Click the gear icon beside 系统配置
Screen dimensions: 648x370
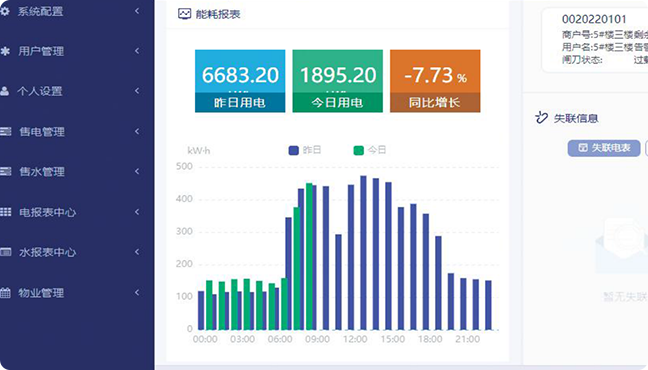tap(5, 11)
